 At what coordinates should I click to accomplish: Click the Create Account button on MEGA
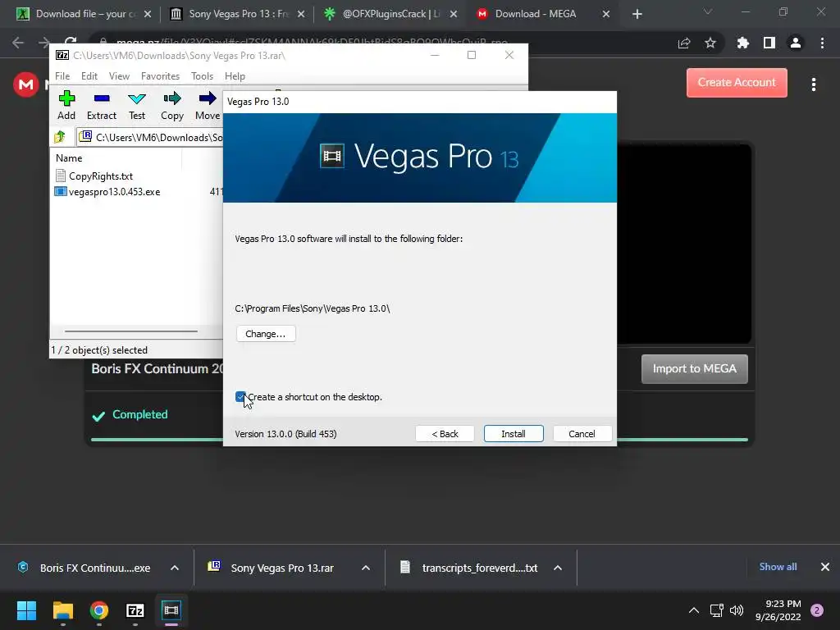[737, 83]
